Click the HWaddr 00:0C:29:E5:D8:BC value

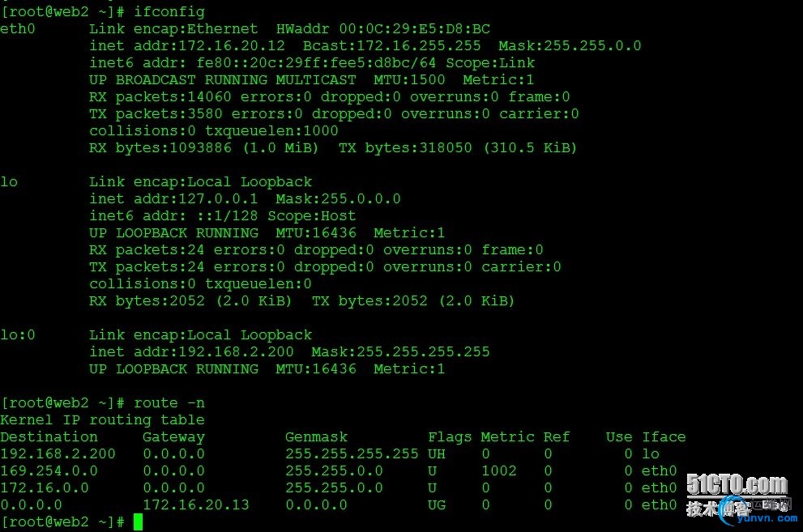pyautogui.click(x=383, y=28)
